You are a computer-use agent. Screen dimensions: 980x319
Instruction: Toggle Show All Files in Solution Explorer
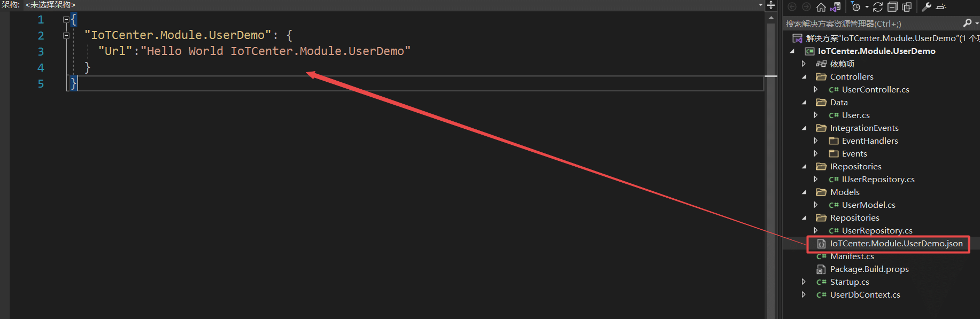(907, 7)
